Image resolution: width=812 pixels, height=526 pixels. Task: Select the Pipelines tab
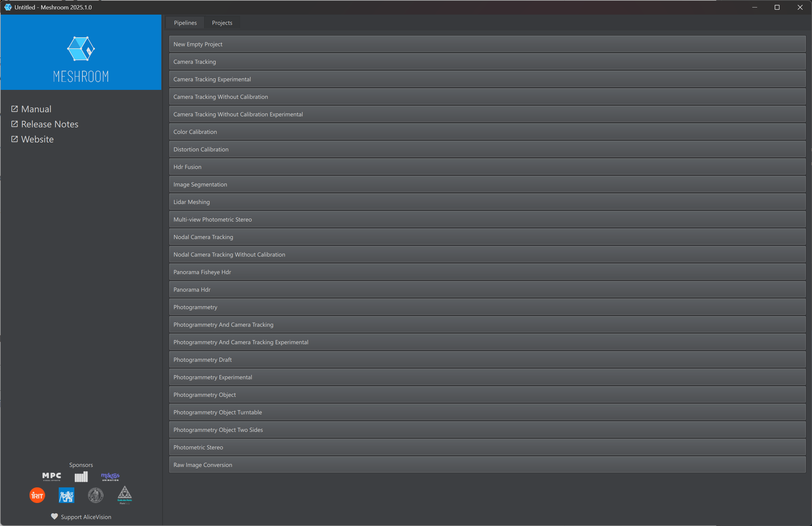point(185,23)
